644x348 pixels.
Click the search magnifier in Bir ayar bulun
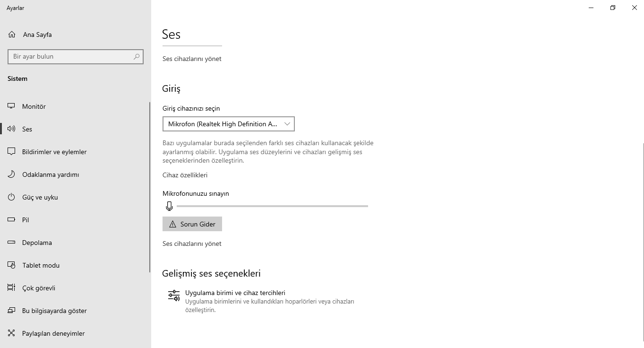click(137, 56)
